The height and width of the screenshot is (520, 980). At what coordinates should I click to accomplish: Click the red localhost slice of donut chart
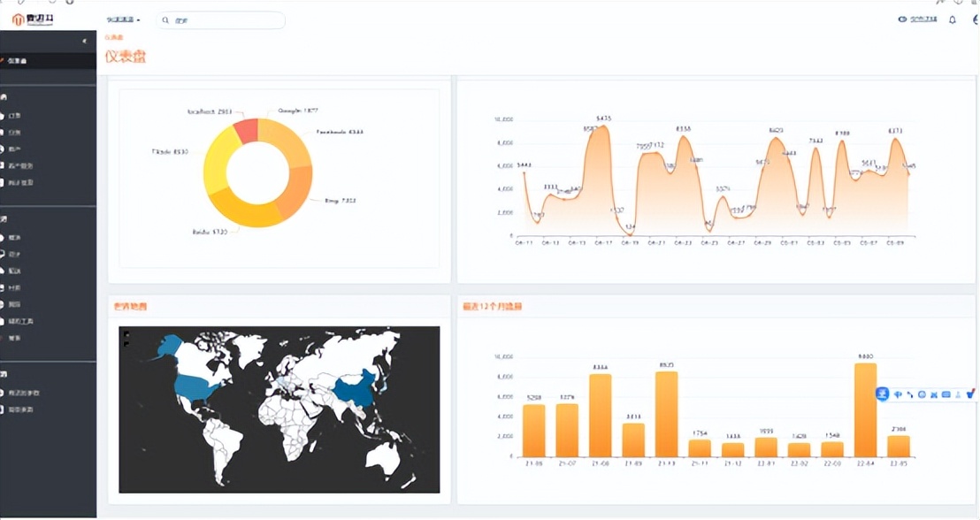point(246,130)
